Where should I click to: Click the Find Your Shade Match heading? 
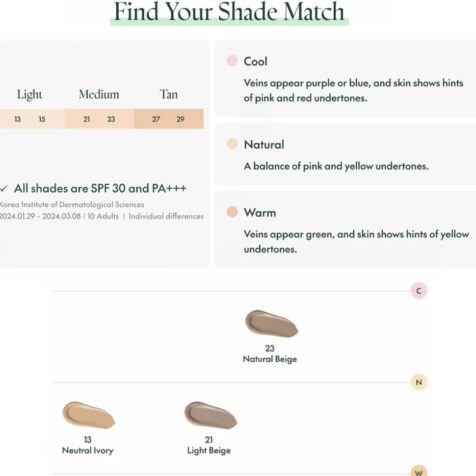click(x=229, y=12)
